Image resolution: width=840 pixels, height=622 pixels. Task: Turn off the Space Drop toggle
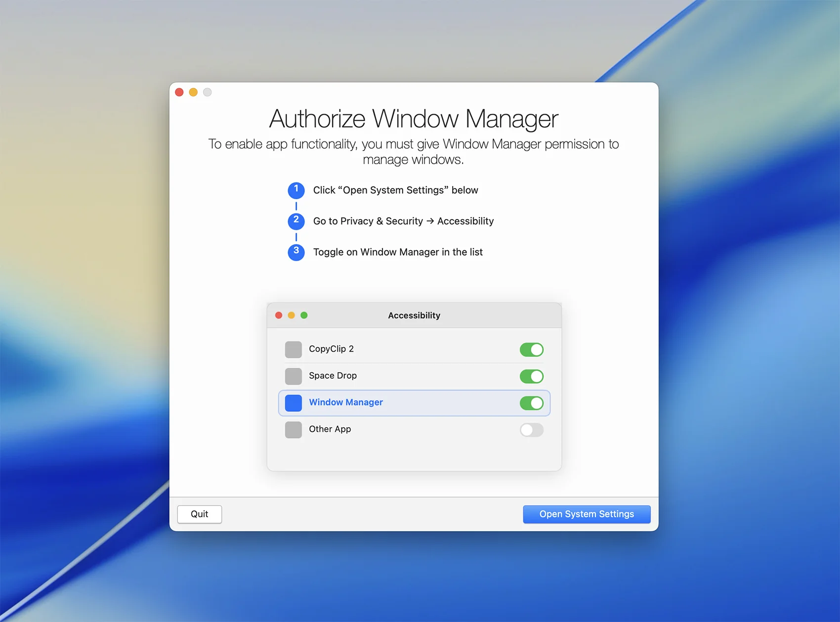tap(531, 376)
